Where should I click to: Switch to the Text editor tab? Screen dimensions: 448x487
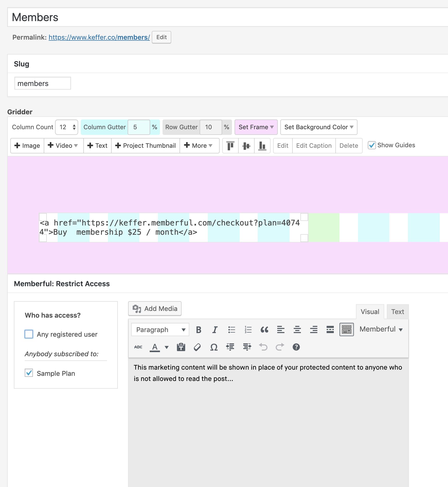(x=397, y=312)
